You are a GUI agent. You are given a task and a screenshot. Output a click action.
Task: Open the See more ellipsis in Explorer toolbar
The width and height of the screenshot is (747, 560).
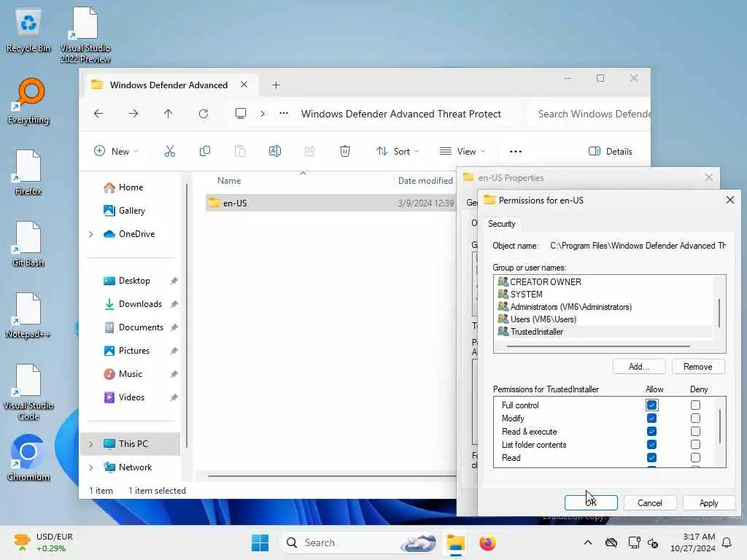tap(516, 152)
